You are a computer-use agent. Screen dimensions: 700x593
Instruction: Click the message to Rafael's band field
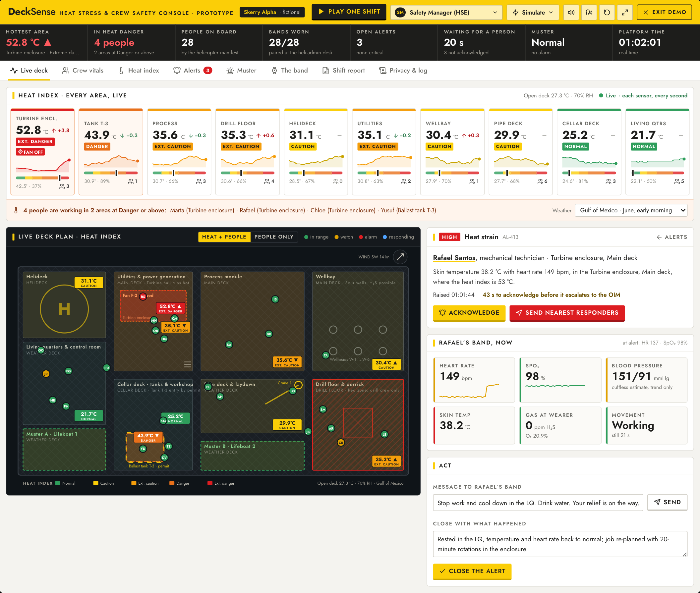tap(538, 503)
